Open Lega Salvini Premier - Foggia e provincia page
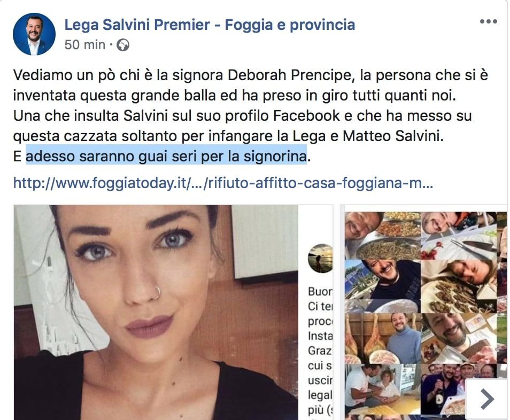Viewport: 510px width, 420px height. tap(210, 25)
